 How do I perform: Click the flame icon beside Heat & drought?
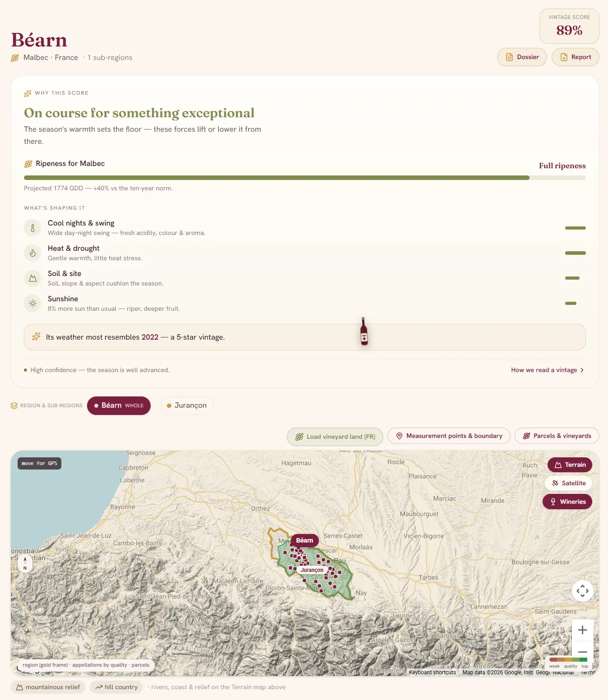(32, 253)
